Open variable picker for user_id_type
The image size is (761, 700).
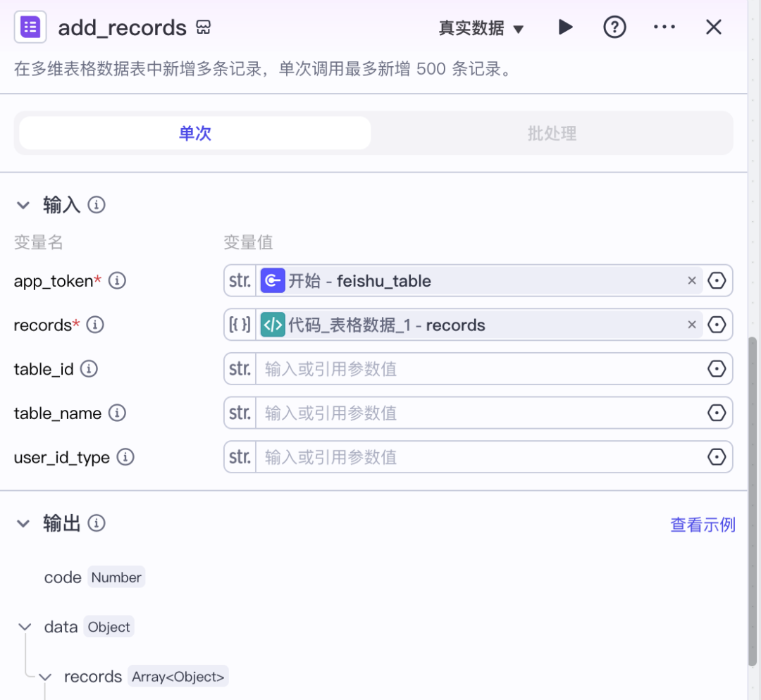point(717,457)
